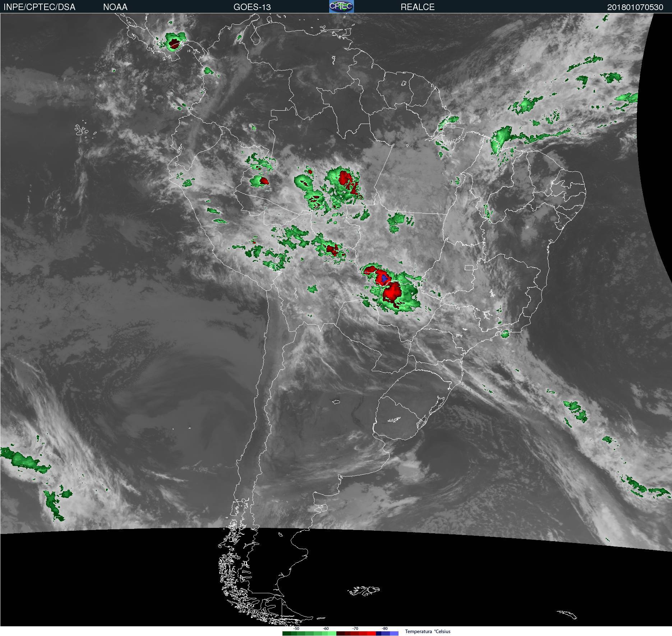Click the bright red legend swatch

tap(372, 633)
